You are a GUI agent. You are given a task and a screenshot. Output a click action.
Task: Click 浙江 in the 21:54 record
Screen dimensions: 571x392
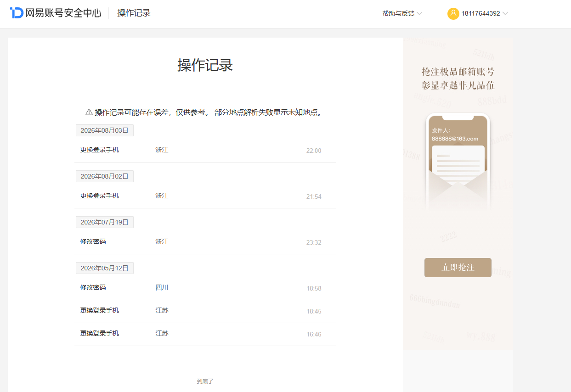point(162,196)
